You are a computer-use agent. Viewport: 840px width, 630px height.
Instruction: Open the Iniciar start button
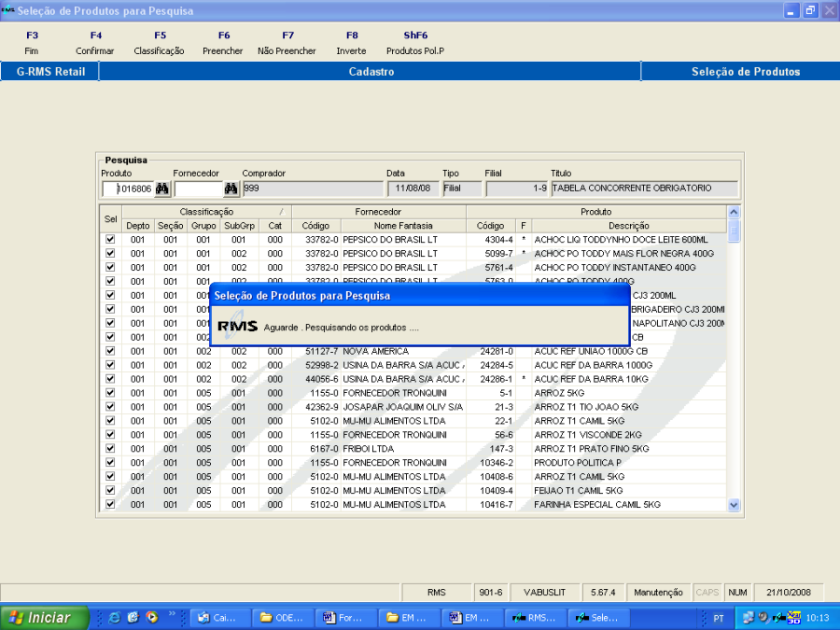click(45, 618)
